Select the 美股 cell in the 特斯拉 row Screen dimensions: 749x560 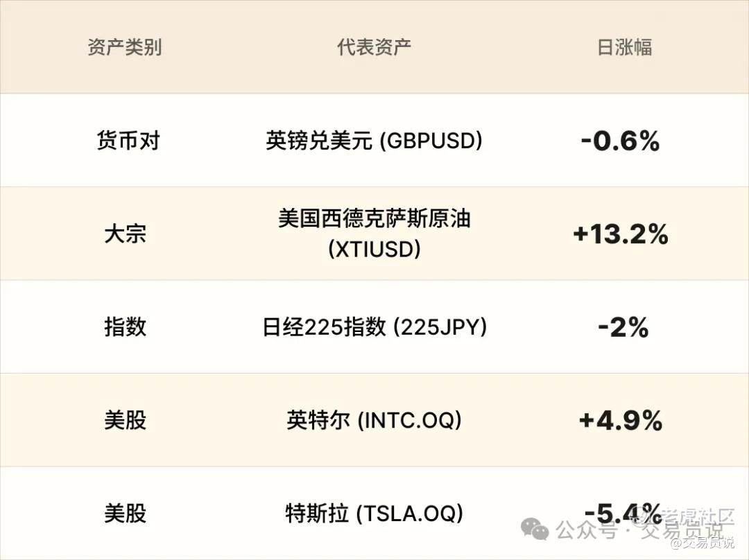(x=125, y=514)
